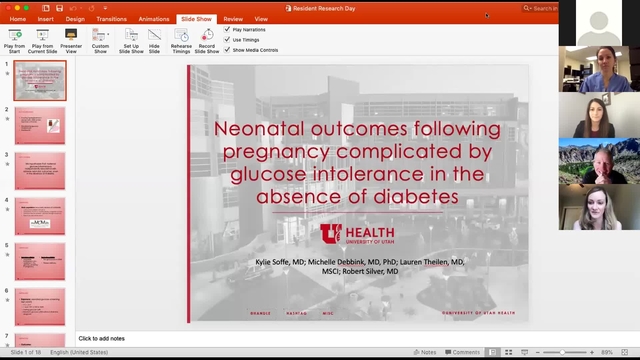Start the slideshow with Play from Start

point(15,41)
